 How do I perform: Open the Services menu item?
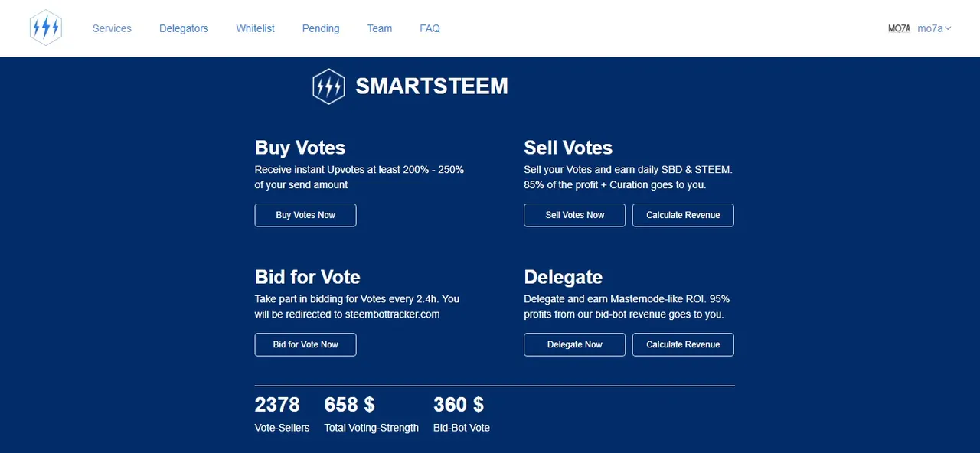(x=112, y=28)
